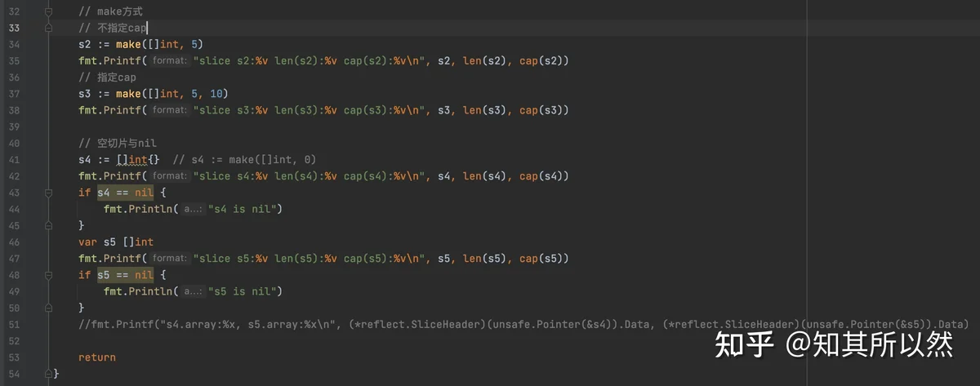Collapse the 'if s4 == nil' fold marker
The height and width of the screenshot is (386, 980).
(x=49, y=193)
